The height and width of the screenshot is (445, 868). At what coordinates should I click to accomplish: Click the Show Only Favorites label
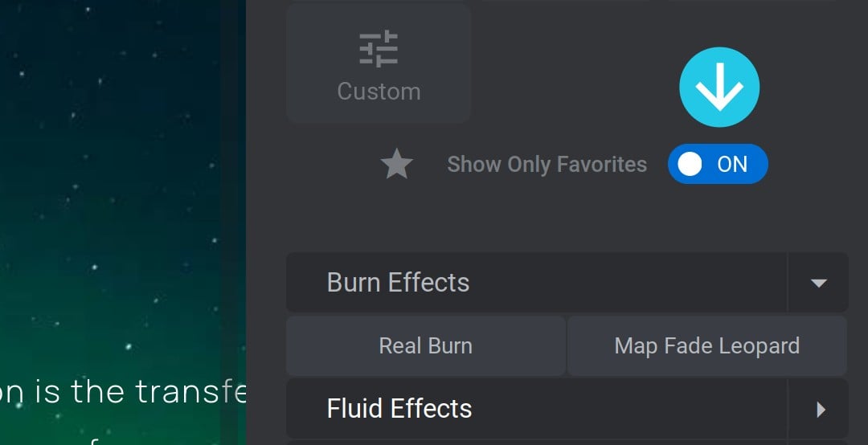coord(547,165)
